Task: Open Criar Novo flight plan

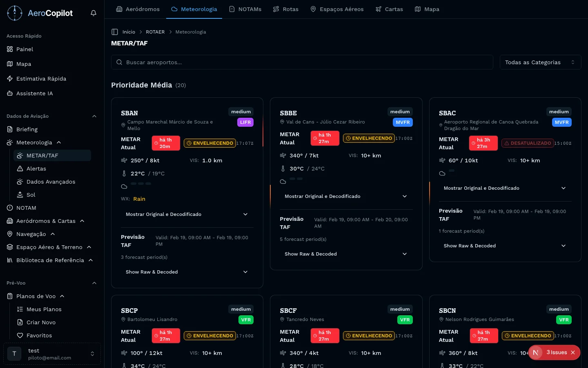Action: coord(41,322)
